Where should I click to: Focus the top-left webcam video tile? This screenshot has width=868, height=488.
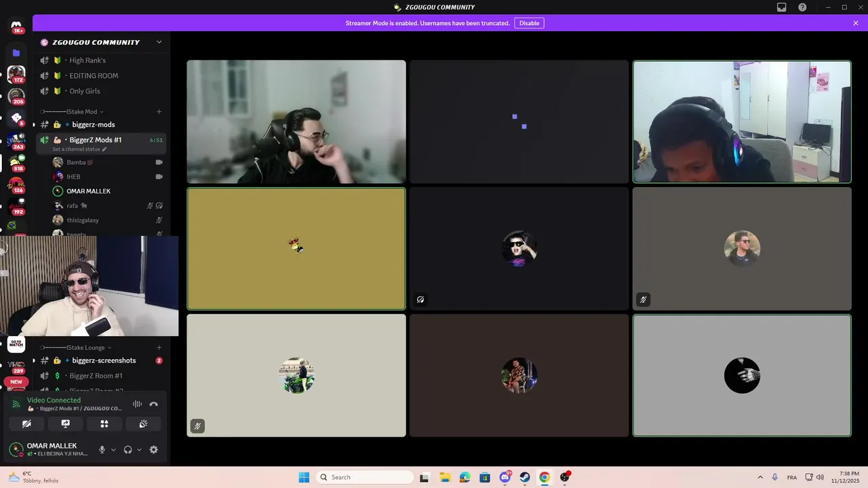(x=296, y=122)
